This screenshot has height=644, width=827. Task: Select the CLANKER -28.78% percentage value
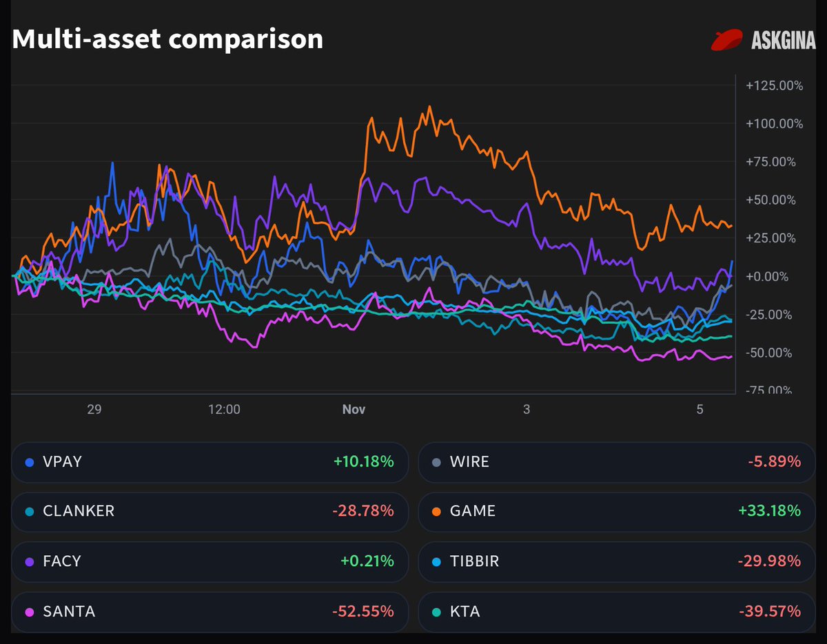coord(363,511)
